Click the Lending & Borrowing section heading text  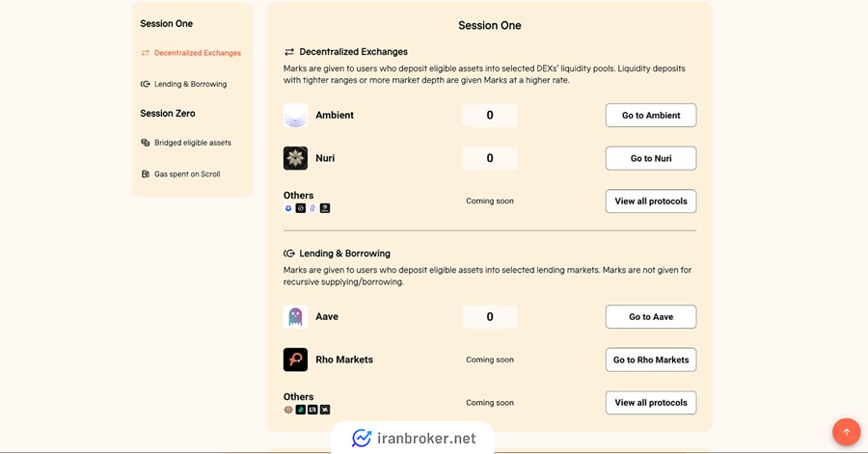(345, 254)
